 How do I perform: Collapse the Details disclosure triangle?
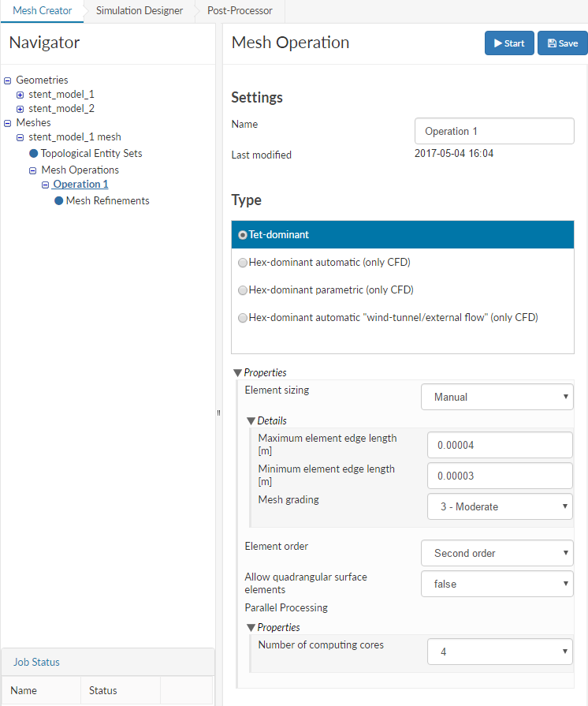tap(251, 420)
